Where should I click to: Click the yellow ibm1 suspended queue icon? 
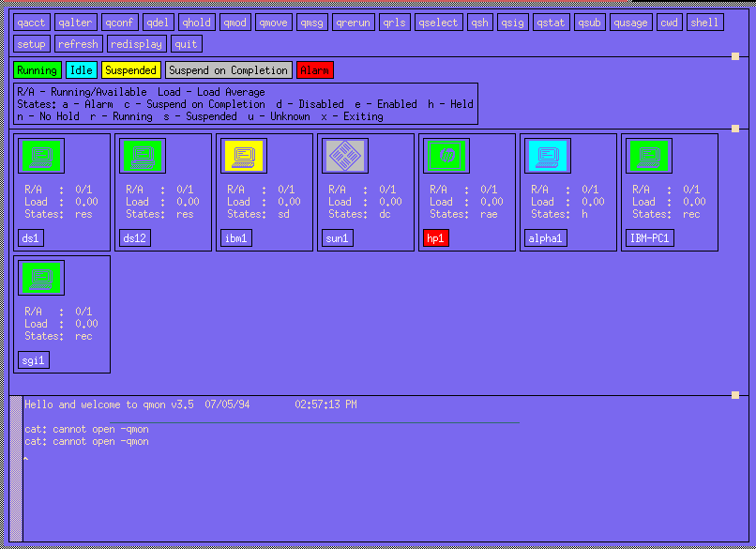[x=244, y=156]
